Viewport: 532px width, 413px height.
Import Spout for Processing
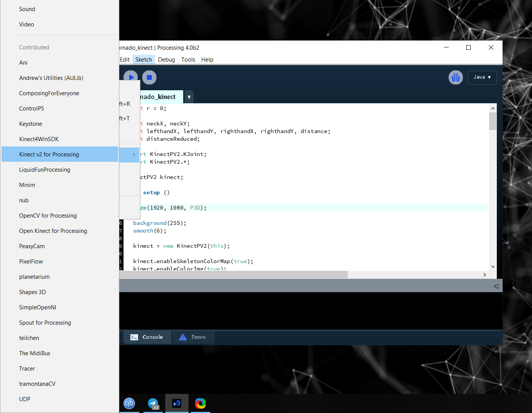[60, 323]
